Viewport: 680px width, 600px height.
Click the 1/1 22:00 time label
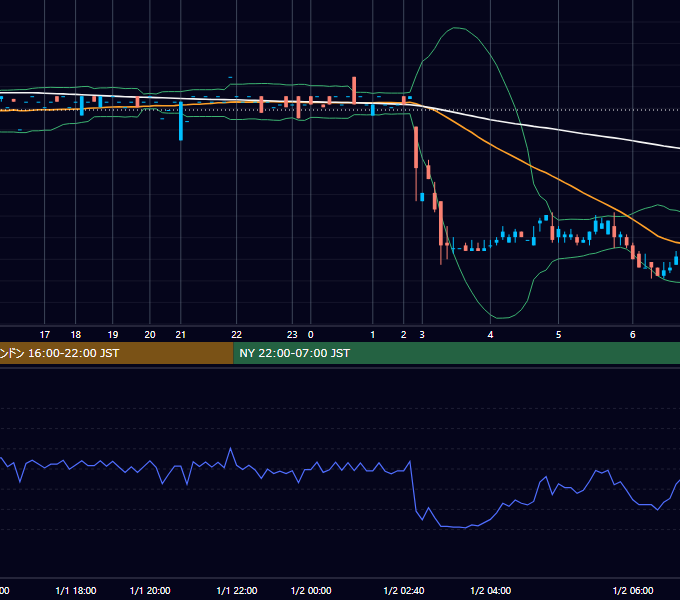pyautogui.click(x=237, y=590)
